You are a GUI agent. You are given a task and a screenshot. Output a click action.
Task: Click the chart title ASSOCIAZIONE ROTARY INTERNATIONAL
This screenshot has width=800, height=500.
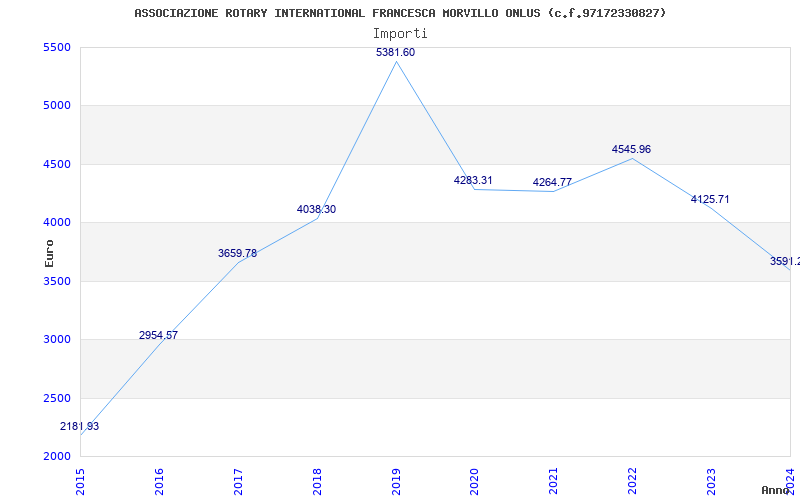[400, 13]
